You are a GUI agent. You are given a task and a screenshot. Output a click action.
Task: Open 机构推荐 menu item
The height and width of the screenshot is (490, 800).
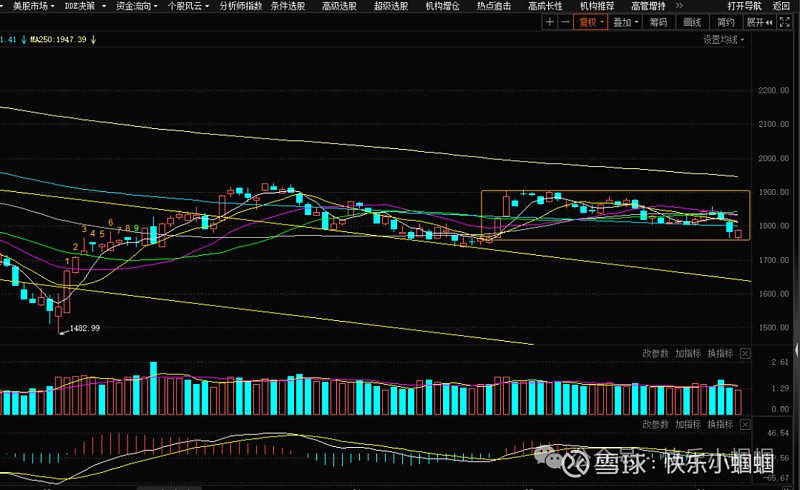(597, 6)
